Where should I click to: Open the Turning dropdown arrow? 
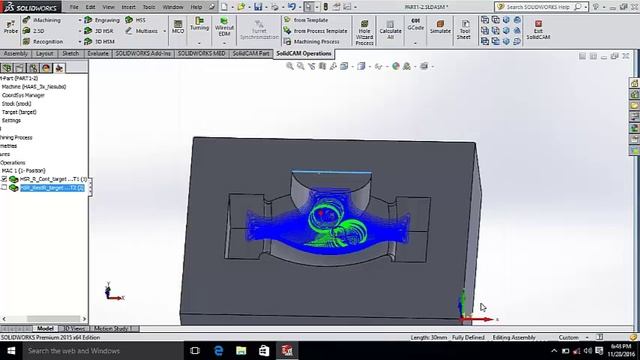(199, 42)
